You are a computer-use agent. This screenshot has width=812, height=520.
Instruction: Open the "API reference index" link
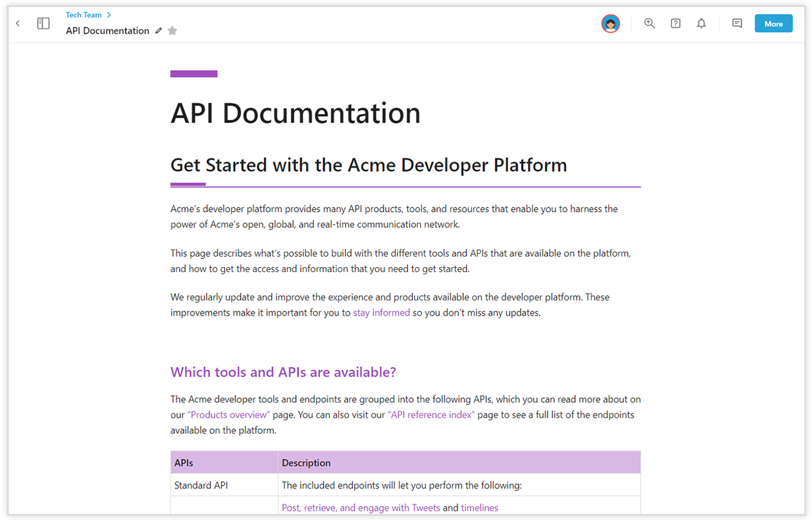431,415
